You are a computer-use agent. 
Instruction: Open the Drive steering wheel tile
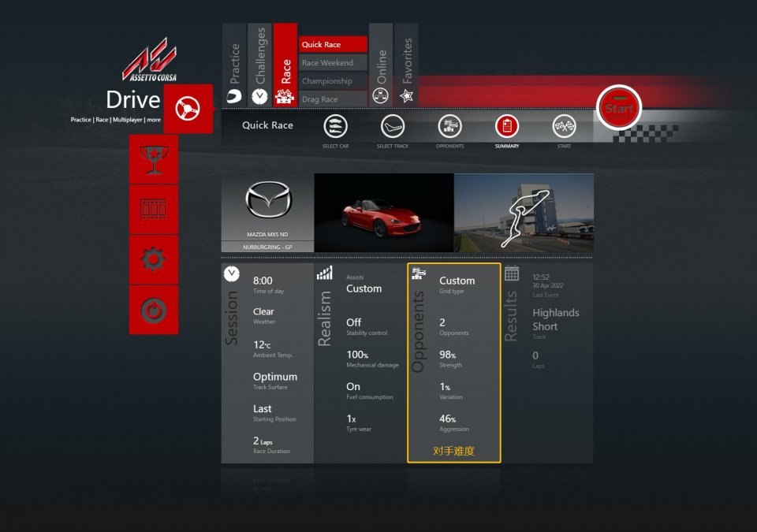(188, 109)
